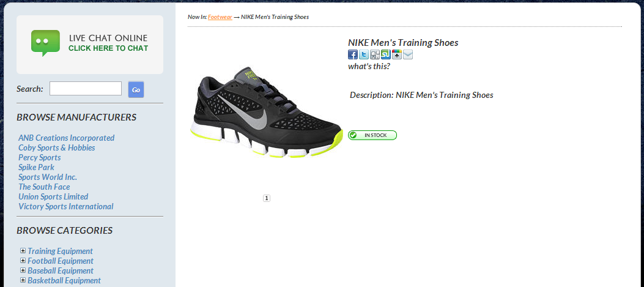Click the Description: NIKE Men's Training Shoes text
644x287 pixels.
[x=421, y=95]
